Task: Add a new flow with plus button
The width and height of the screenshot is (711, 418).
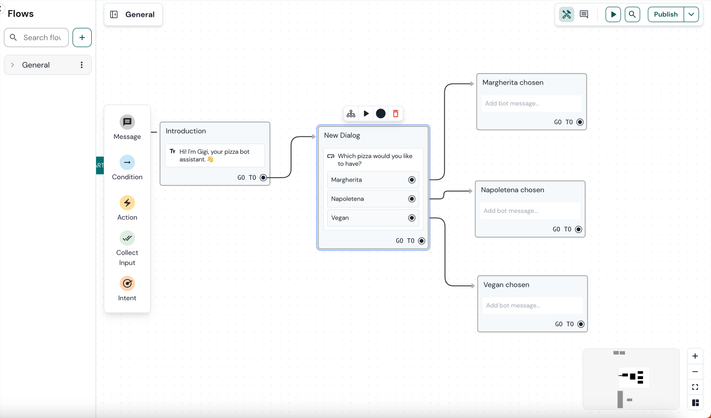Action: pyautogui.click(x=82, y=38)
